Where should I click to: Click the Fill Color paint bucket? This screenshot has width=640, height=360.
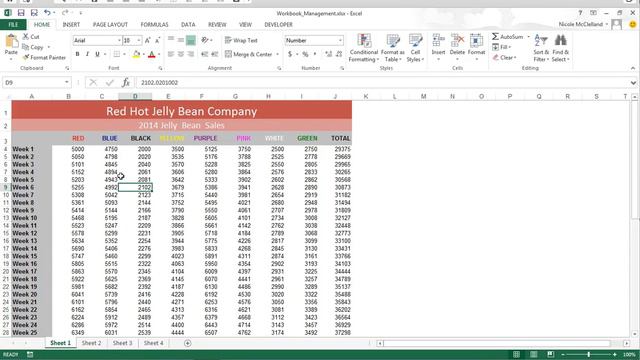coord(136,54)
